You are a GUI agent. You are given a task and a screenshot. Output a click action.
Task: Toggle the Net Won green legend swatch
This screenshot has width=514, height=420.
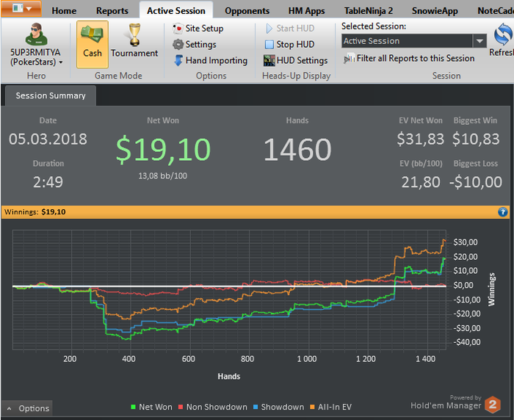coord(133,407)
